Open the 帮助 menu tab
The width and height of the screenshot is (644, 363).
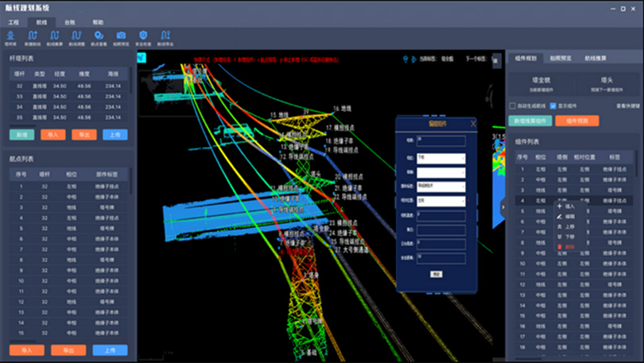[x=97, y=23]
